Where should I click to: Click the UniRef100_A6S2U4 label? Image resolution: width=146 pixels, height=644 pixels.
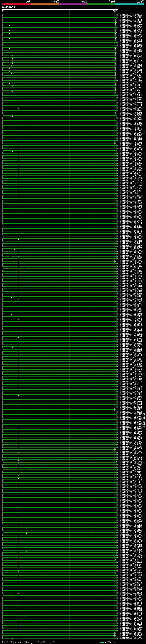[x=131, y=143]
